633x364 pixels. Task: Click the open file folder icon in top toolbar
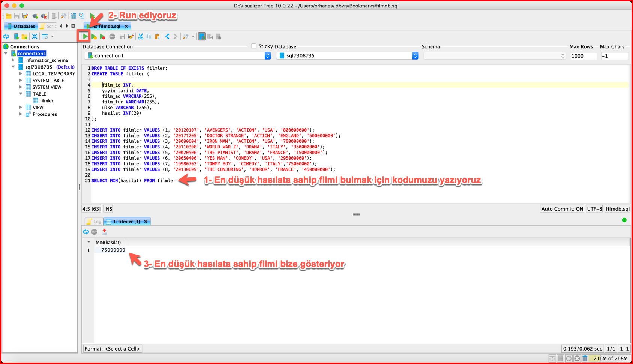[8, 16]
